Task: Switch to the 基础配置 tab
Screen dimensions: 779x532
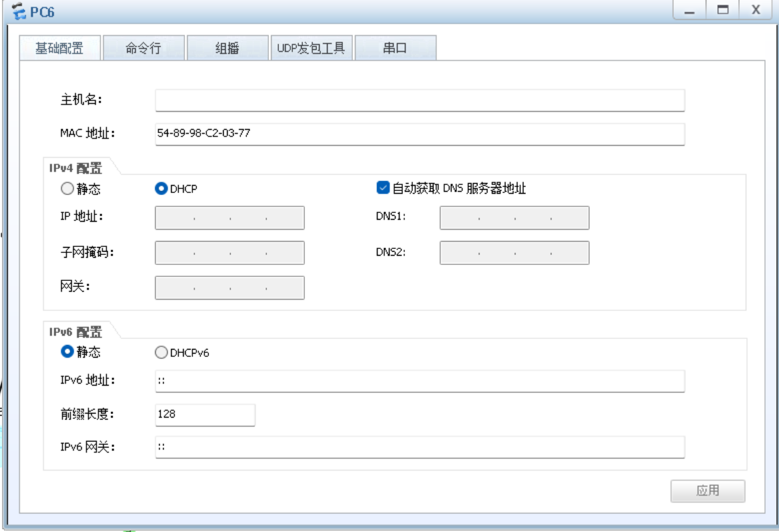Action: 60,48
